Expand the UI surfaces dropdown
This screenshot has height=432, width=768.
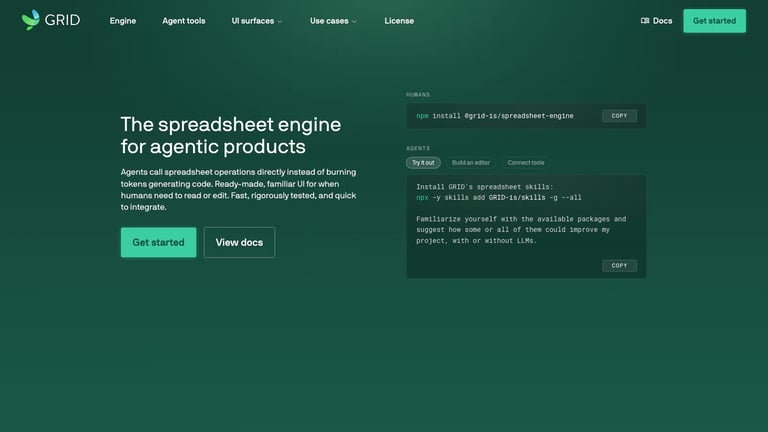pos(257,21)
